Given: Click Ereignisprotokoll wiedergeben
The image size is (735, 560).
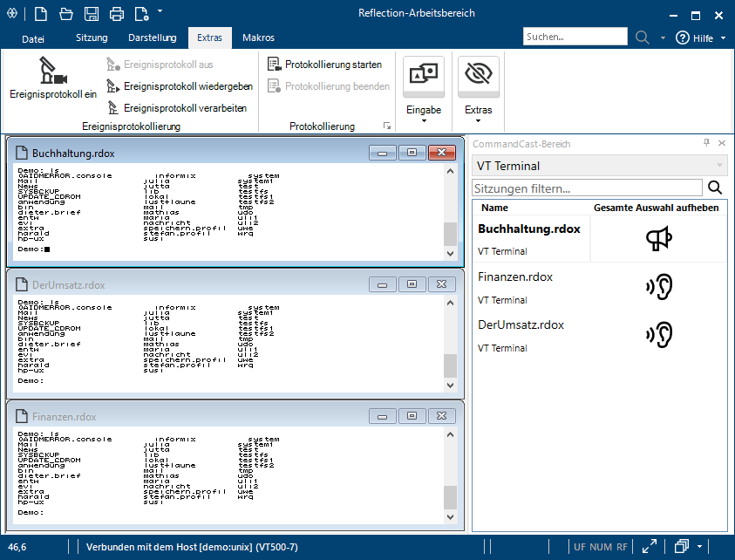Looking at the screenshot, I should click(187, 86).
